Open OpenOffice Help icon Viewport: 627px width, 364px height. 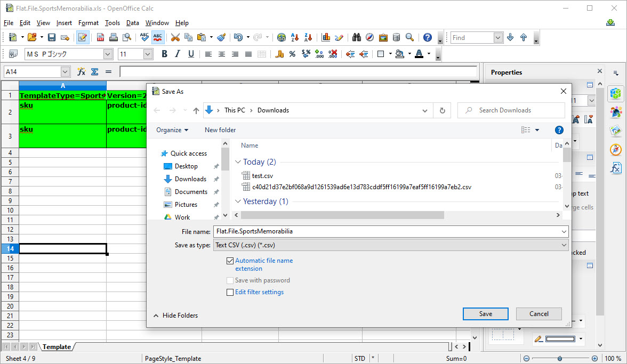pos(428,37)
